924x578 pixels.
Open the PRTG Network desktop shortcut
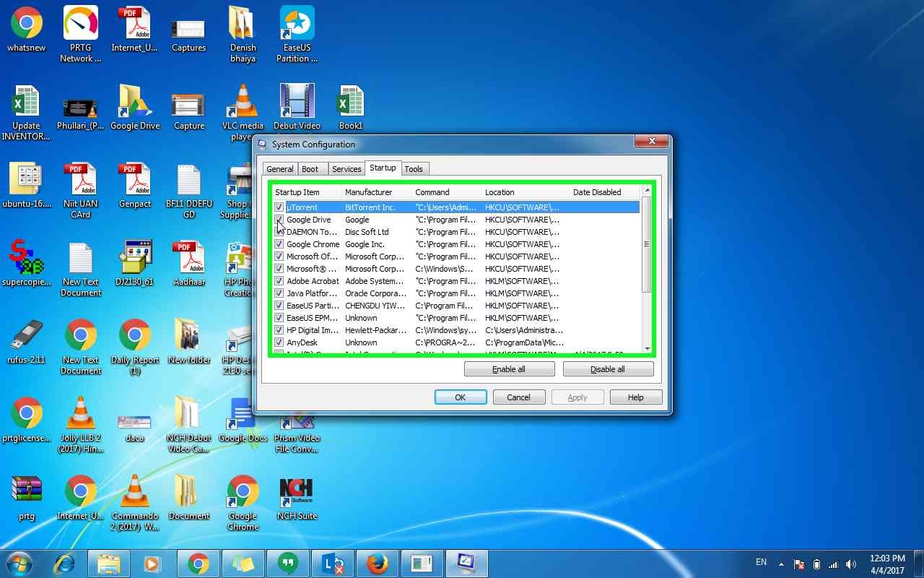tap(80, 25)
